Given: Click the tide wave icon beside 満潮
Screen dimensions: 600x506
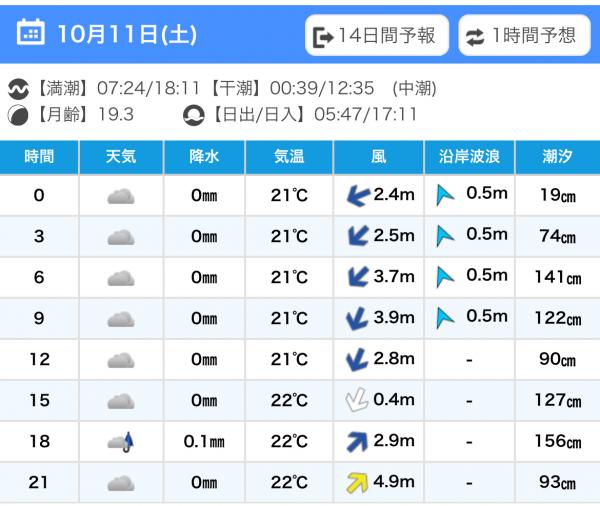Looking at the screenshot, I should (18, 89).
